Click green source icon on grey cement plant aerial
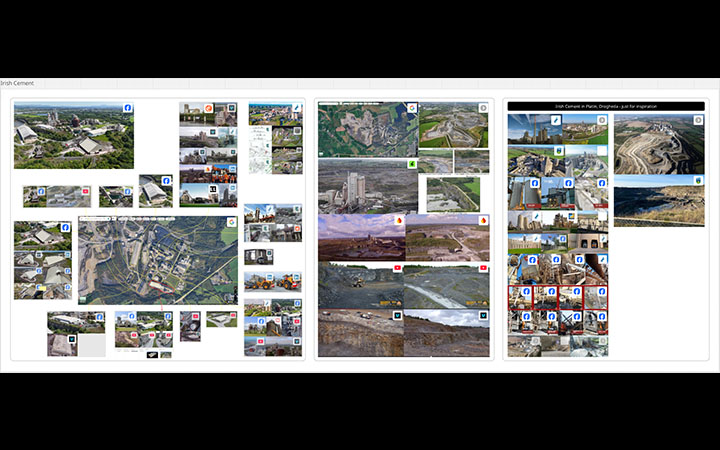The width and height of the screenshot is (720, 450). [412, 164]
